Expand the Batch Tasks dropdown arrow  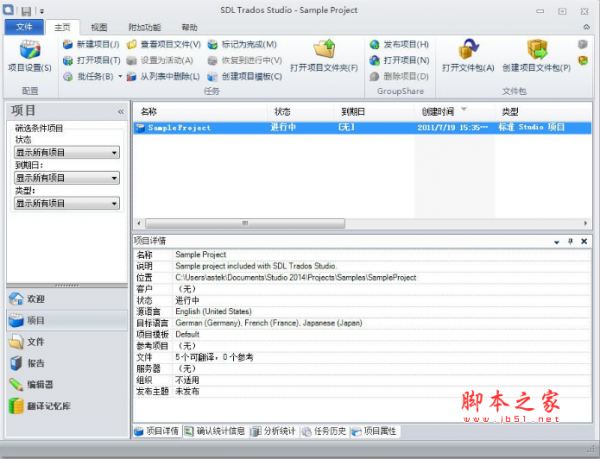coord(120,76)
